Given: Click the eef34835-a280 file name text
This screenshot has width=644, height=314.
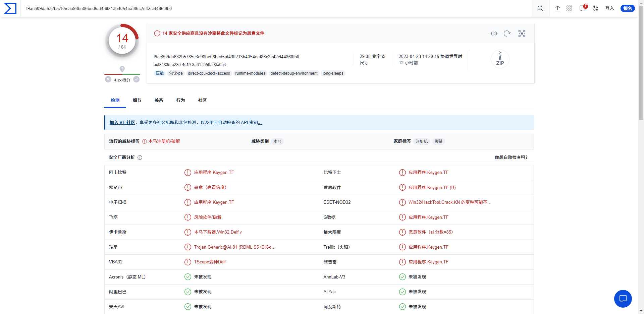Looking at the screenshot, I should tap(190, 65).
